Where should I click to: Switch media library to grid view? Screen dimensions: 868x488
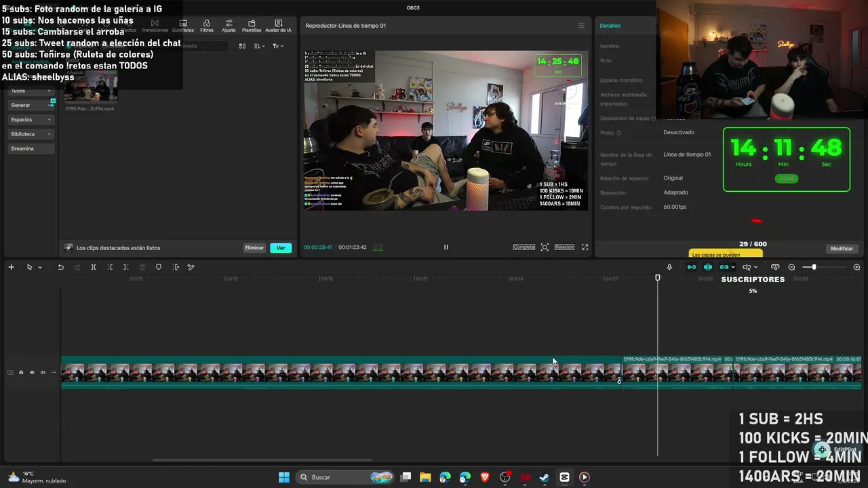pyautogui.click(x=242, y=46)
